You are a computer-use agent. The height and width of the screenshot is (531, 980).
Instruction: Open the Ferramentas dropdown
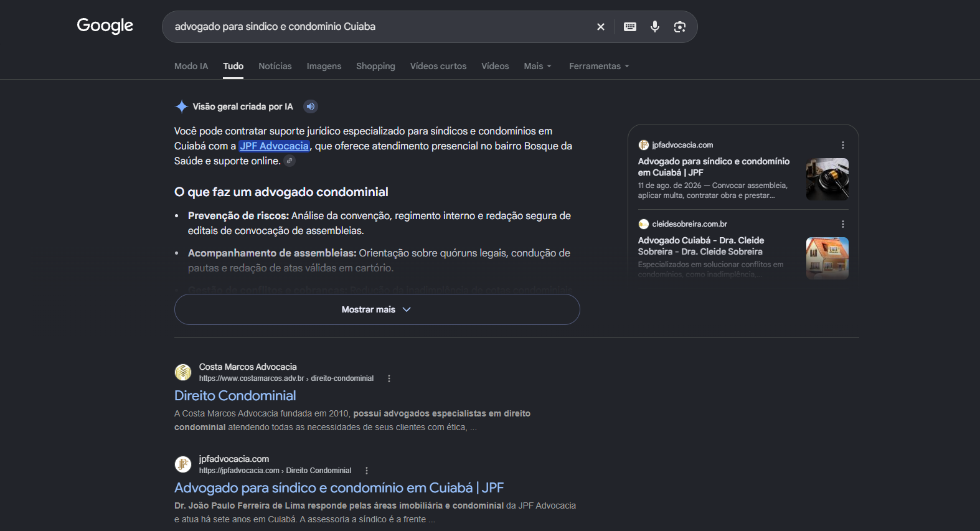(599, 66)
